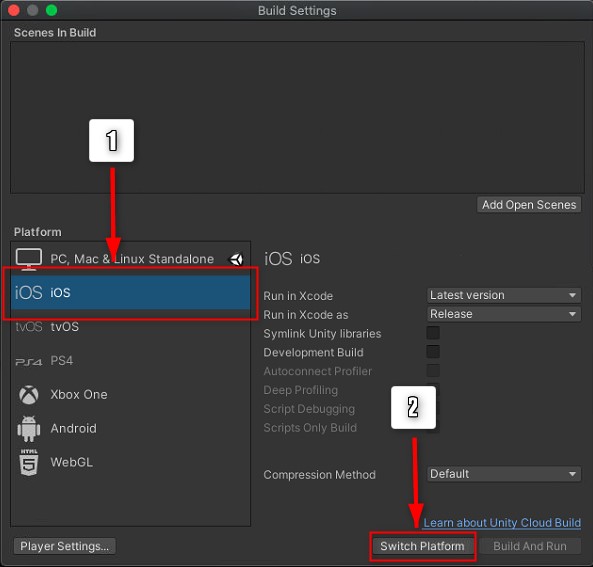Click the Unity logo beside Standalone platform
Image resolution: width=593 pixels, height=567 pixels.
236,259
